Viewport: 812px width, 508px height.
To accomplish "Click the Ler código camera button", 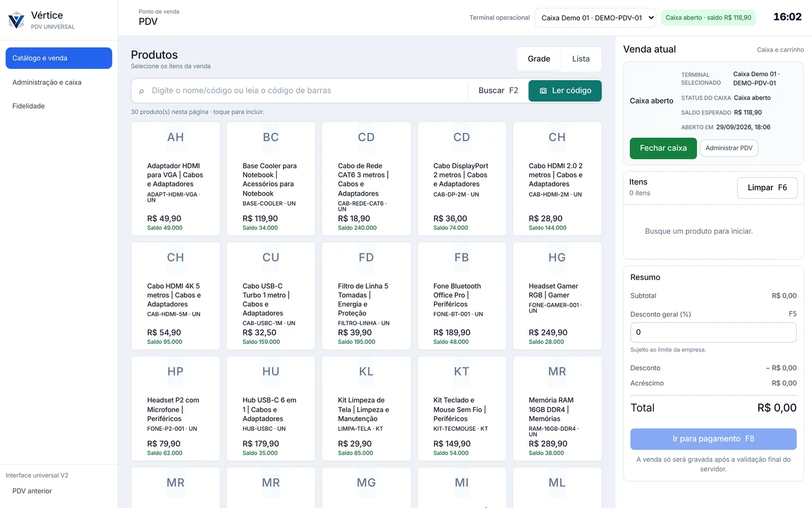I will pyautogui.click(x=565, y=90).
